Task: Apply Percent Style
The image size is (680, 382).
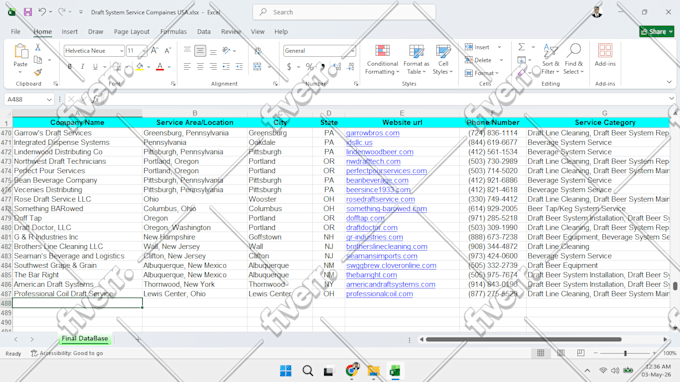Action: coord(309,67)
